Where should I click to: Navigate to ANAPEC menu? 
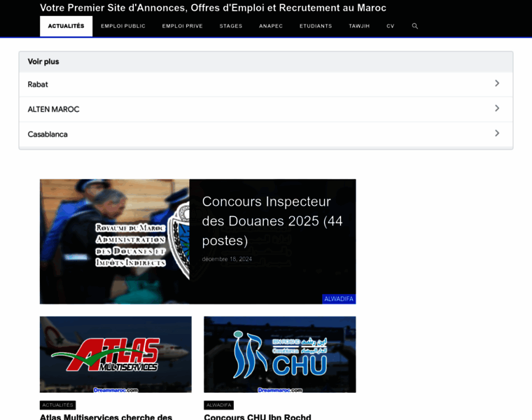tap(271, 26)
